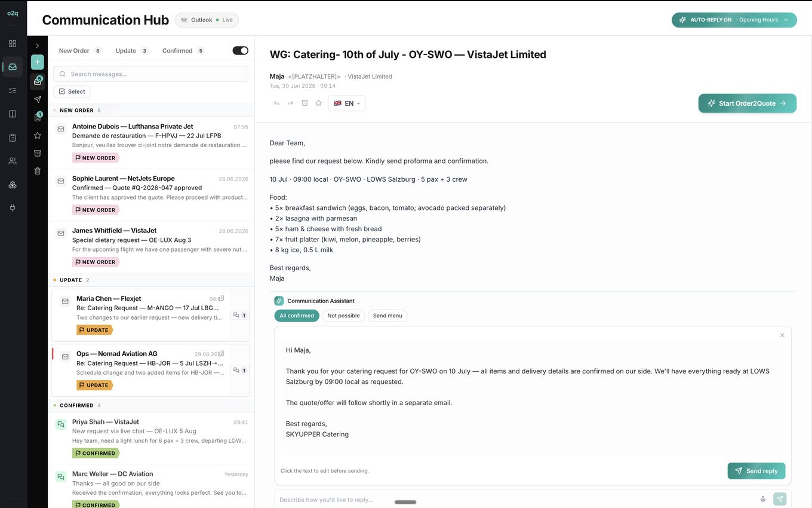Click the CONFIRMED tag on Priya Shah message
This screenshot has height=508, width=812.
(x=96, y=453)
